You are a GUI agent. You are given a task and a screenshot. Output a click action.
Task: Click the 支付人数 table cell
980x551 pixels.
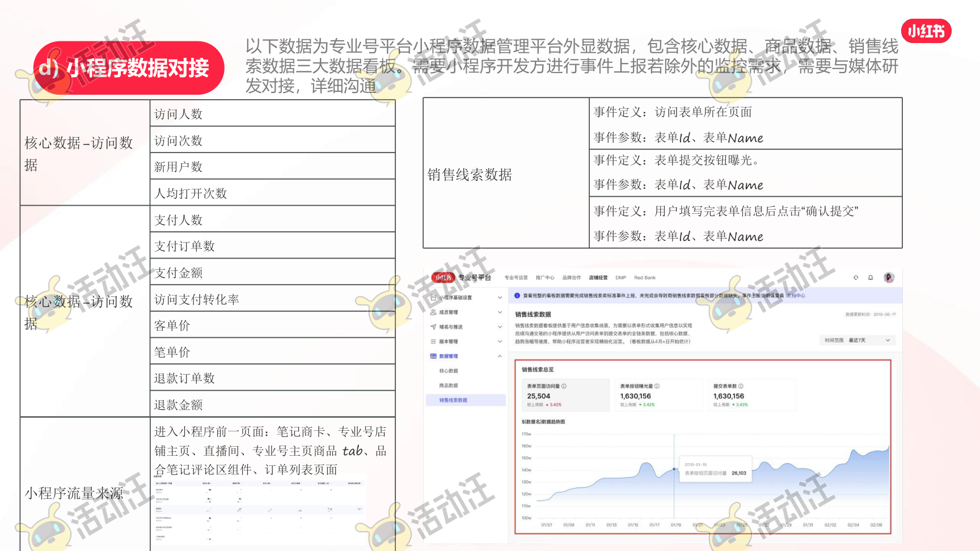click(273, 219)
